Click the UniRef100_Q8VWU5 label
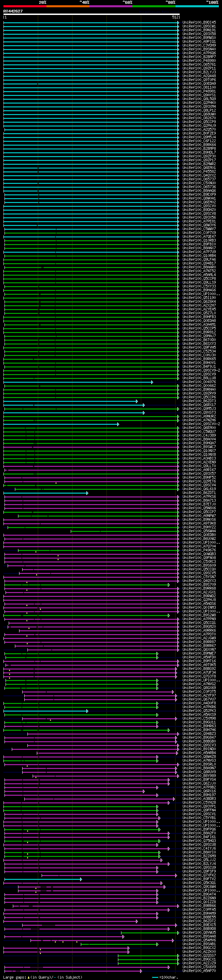This screenshot has height=980, width=222. click(199, 932)
